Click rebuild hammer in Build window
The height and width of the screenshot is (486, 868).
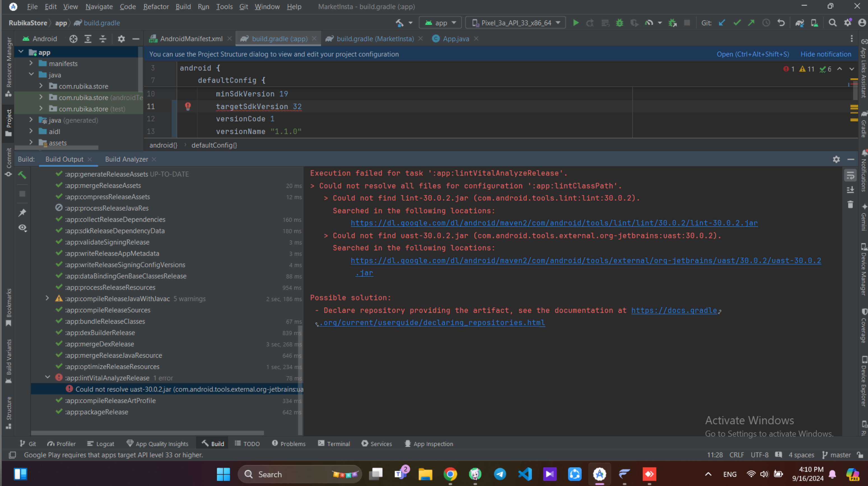tap(22, 175)
